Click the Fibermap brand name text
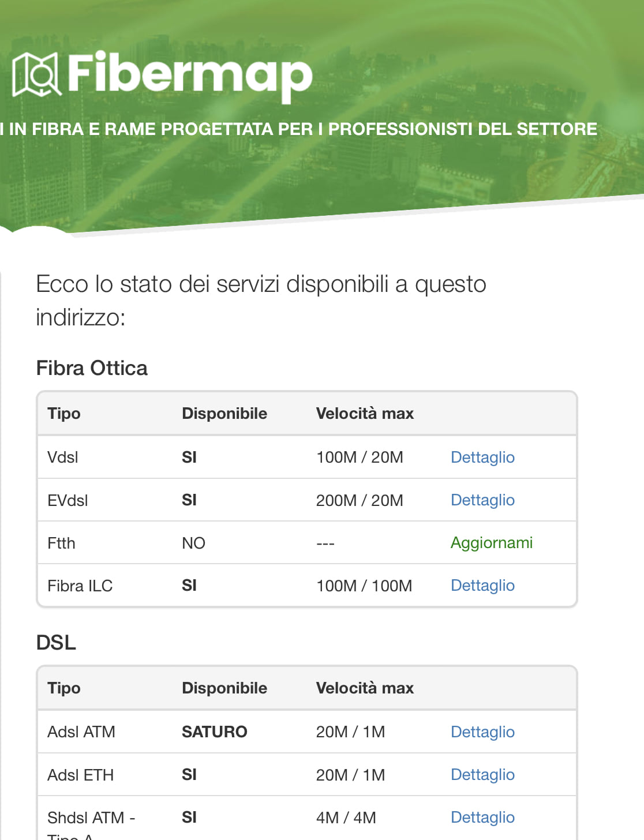This screenshot has width=644, height=840. point(190,74)
